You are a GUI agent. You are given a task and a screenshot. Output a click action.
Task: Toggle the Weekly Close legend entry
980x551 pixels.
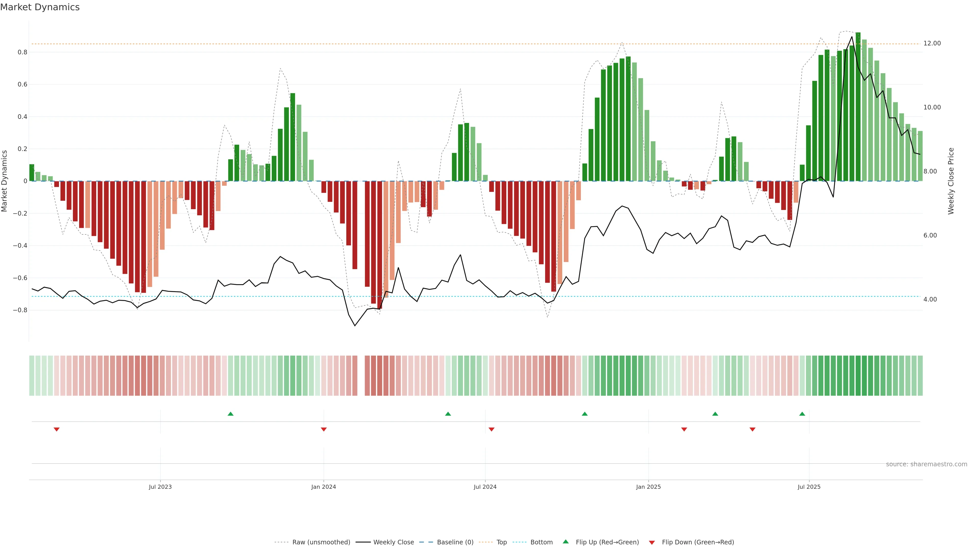click(x=393, y=542)
